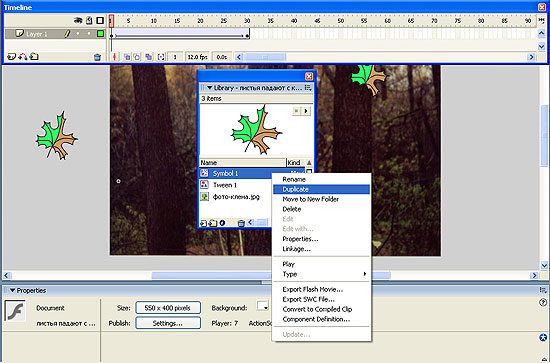
Task: Toggle the Onion Skin button
Action: [x=127, y=57]
